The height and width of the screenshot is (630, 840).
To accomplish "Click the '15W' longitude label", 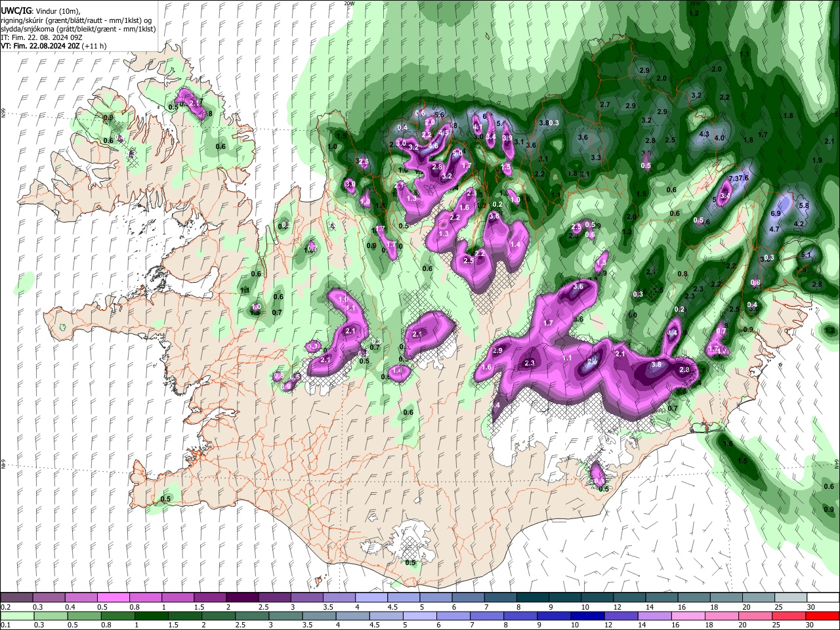I will coord(695,3).
